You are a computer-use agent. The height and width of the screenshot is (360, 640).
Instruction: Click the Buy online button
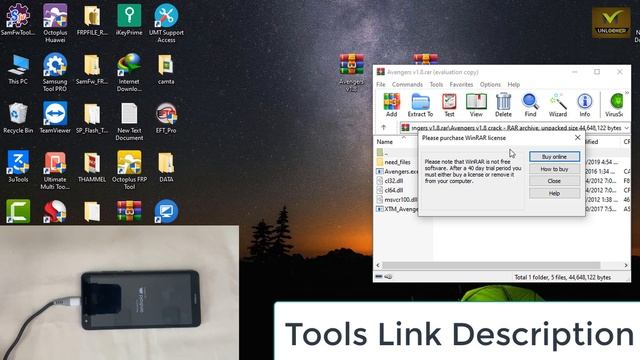[x=554, y=157]
